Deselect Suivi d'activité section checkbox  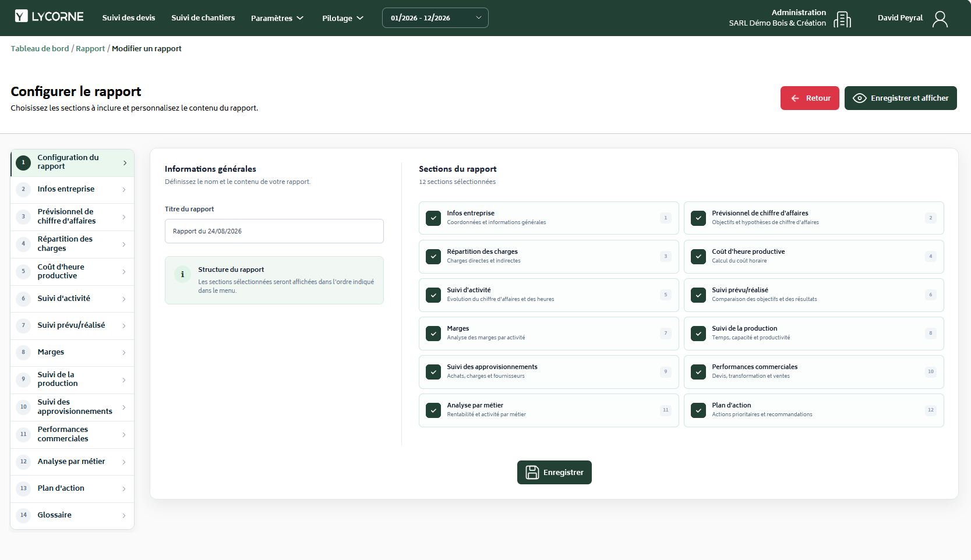click(433, 295)
